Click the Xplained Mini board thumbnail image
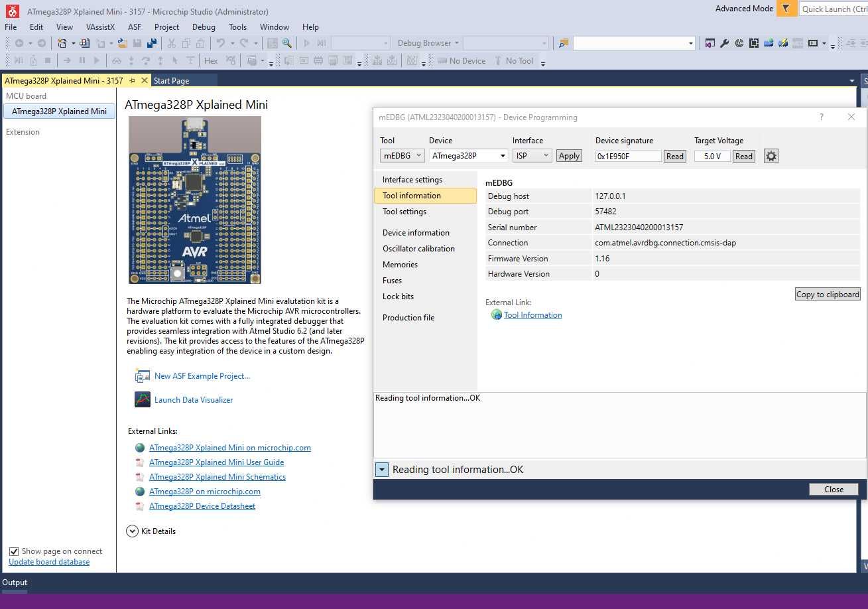The width and height of the screenshot is (868, 609). tap(195, 200)
